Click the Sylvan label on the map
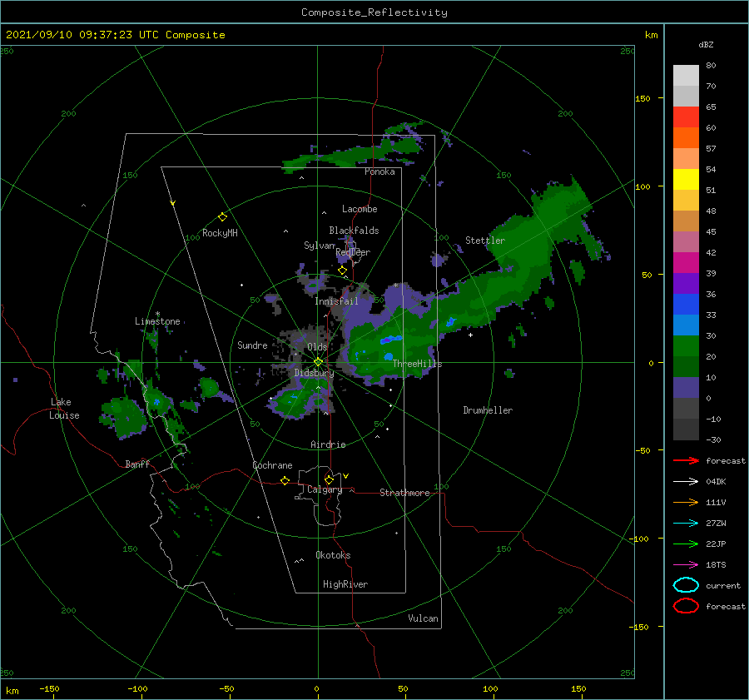Screen dimensions: 749x700 pos(320,246)
